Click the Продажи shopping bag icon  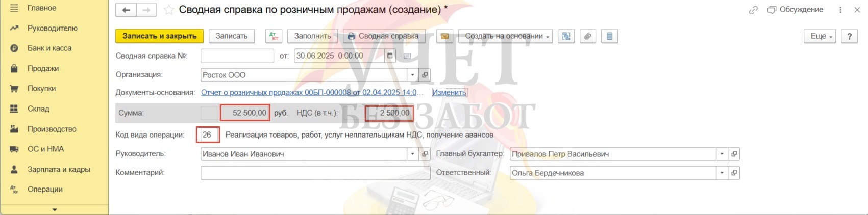pos(14,68)
